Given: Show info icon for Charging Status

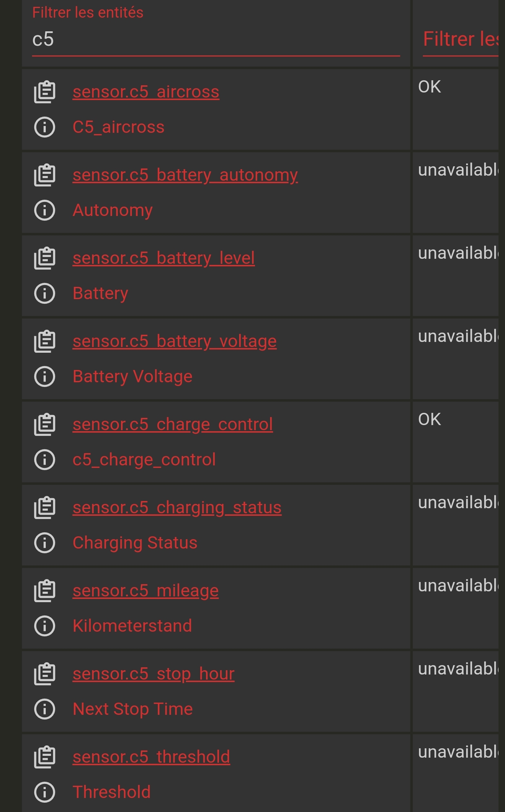Looking at the screenshot, I should [45, 543].
